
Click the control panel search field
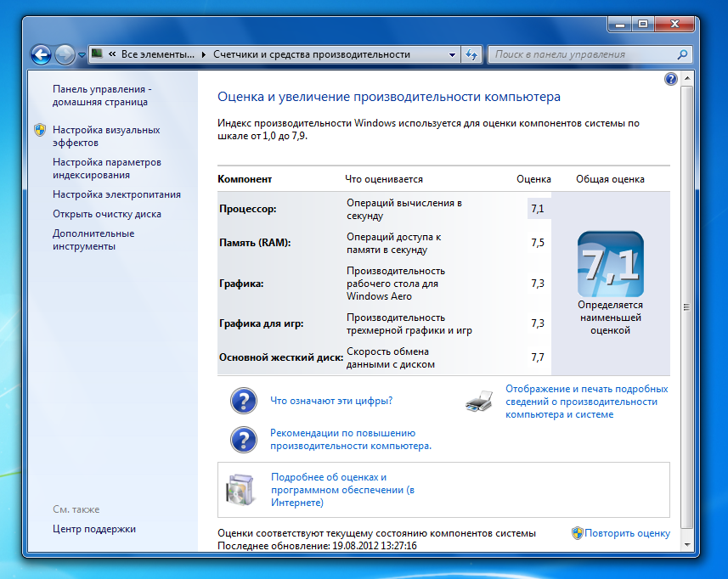pos(583,54)
